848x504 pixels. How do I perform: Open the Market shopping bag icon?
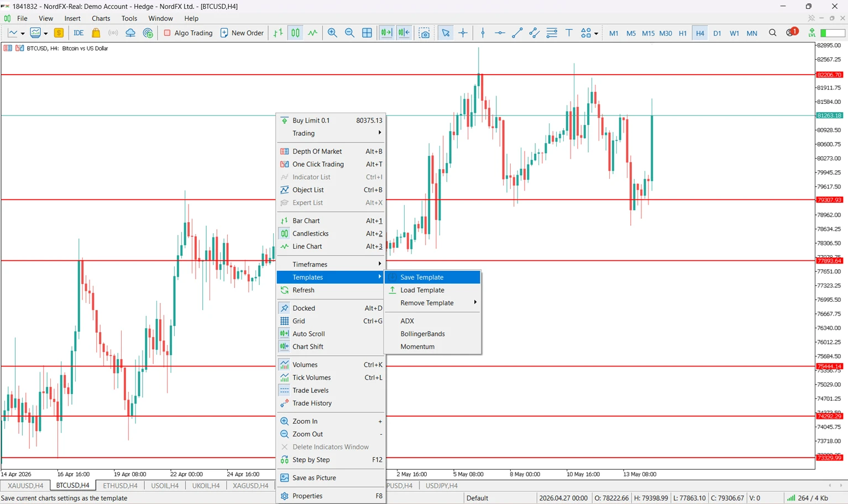(x=96, y=33)
